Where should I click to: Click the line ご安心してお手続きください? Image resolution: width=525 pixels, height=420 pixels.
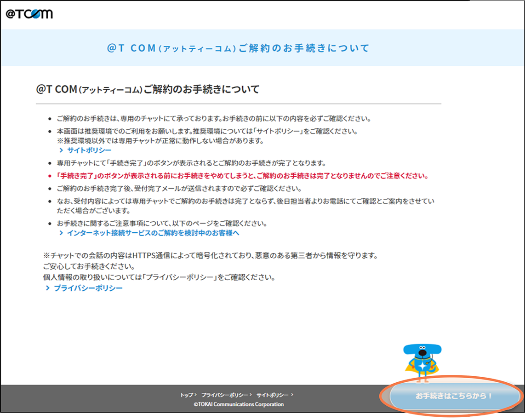89,267
